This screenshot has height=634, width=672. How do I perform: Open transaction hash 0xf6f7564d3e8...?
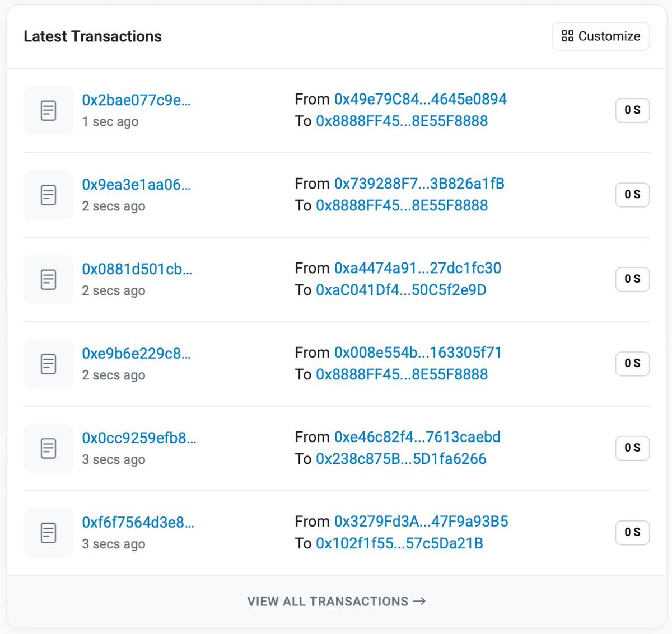click(x=138, y=523)
